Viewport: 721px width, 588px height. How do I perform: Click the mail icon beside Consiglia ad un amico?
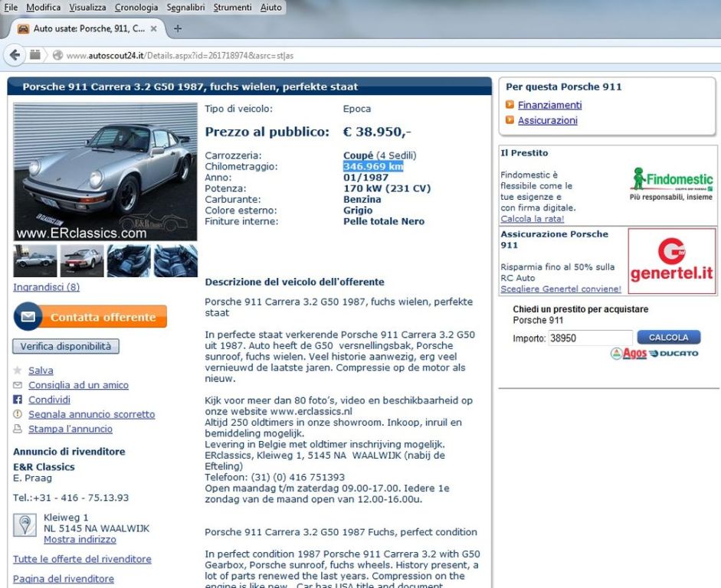point(18,385)
